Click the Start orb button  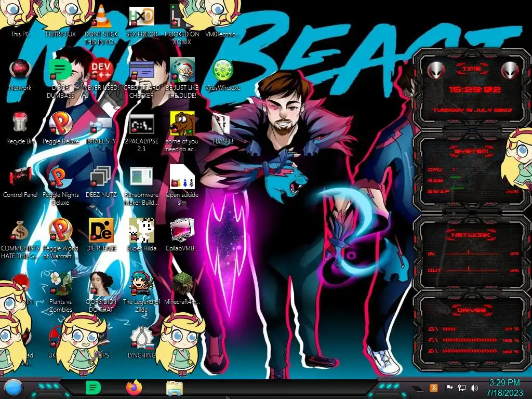(x=14, y=389)
